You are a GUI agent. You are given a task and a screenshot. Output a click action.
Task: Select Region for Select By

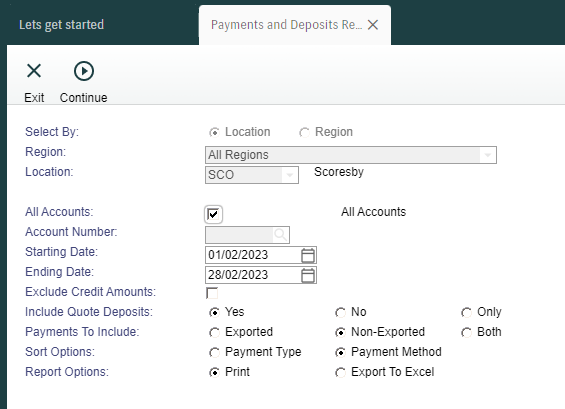tap(304, 133)
